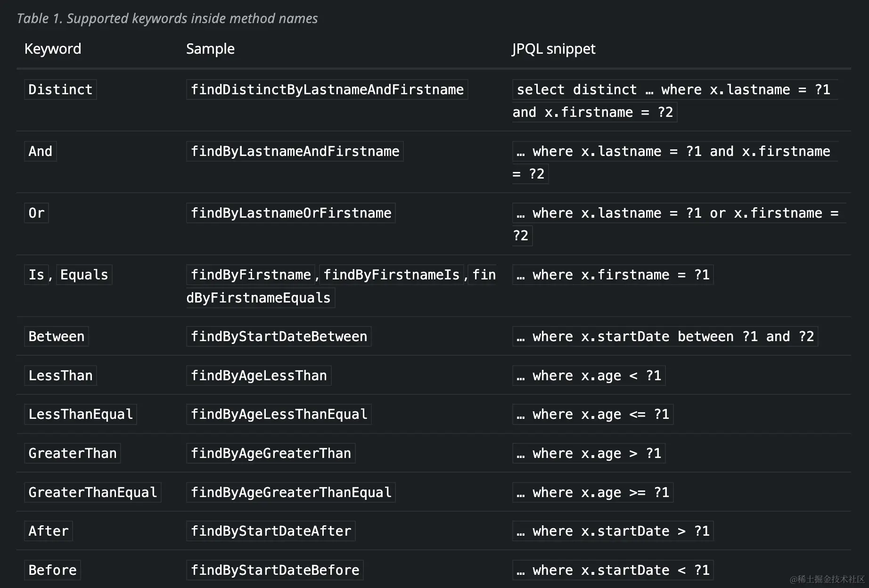
Task: Click findByAgeGreaterThanEqual sample text
Action: pyautogui.click(x=291, y=492)
